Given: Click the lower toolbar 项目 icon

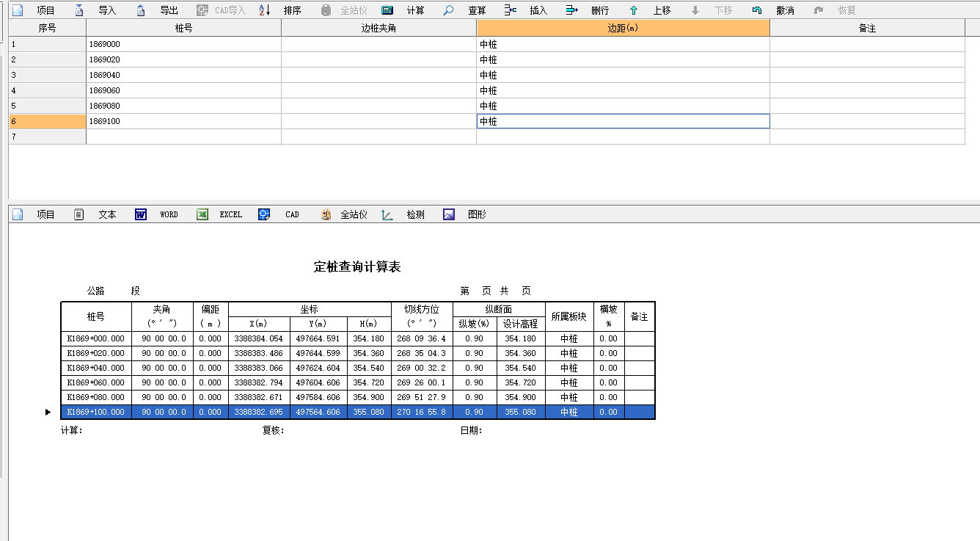Looking at the screenshot, I should pos(18,214).
